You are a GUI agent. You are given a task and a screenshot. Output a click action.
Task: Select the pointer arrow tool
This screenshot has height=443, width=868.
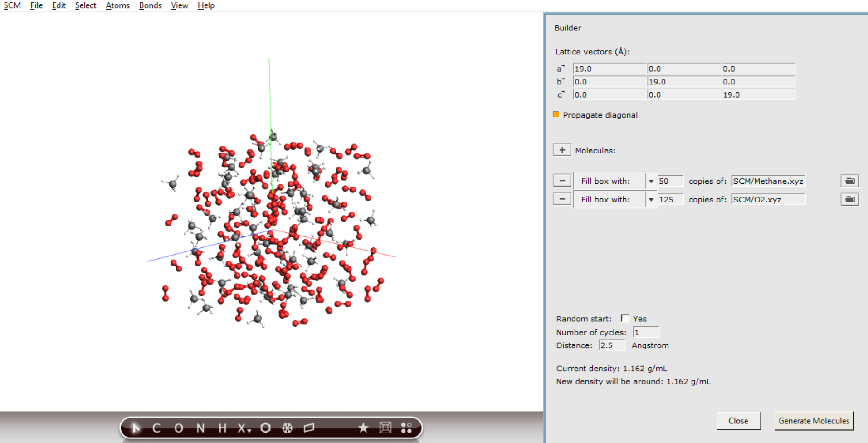point(136,428)
